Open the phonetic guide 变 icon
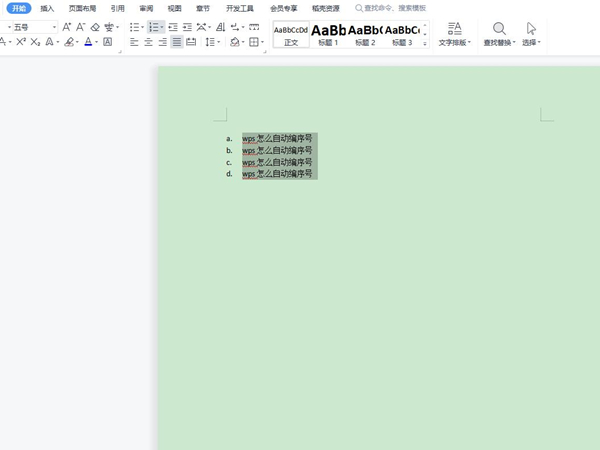 (x=109, y=27)
